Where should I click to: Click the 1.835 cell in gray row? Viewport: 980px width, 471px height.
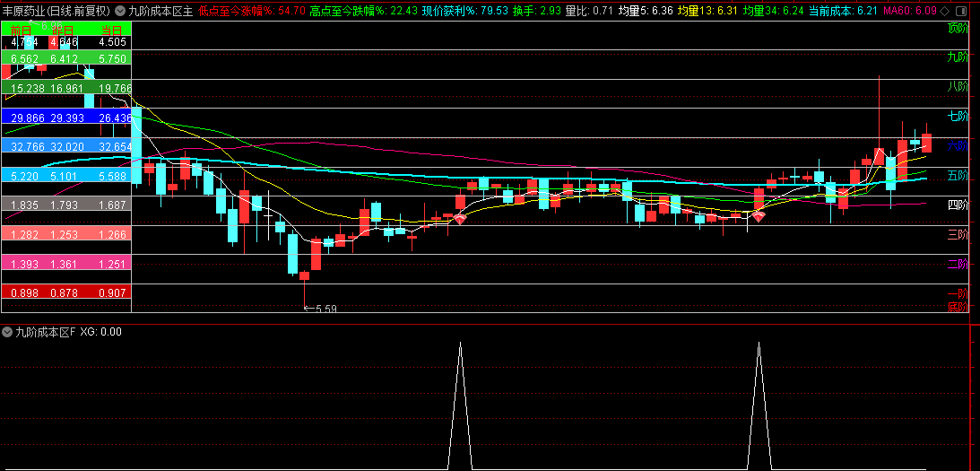point(23,205)
